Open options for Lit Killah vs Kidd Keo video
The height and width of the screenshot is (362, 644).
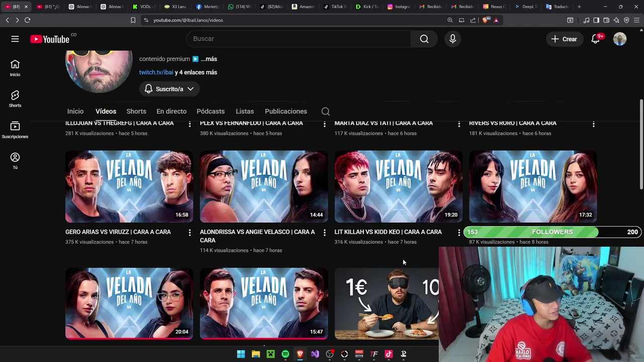pyautogui.click(x=459, y=232)
